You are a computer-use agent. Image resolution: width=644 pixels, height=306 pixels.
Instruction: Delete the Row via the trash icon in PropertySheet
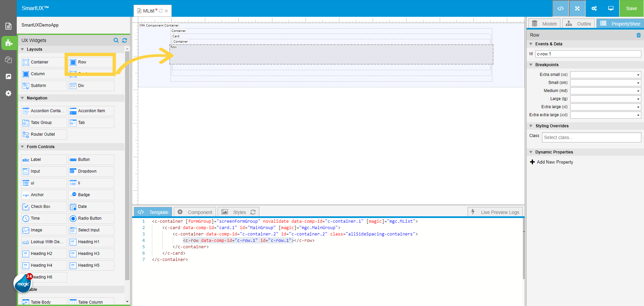pos(639,35)
